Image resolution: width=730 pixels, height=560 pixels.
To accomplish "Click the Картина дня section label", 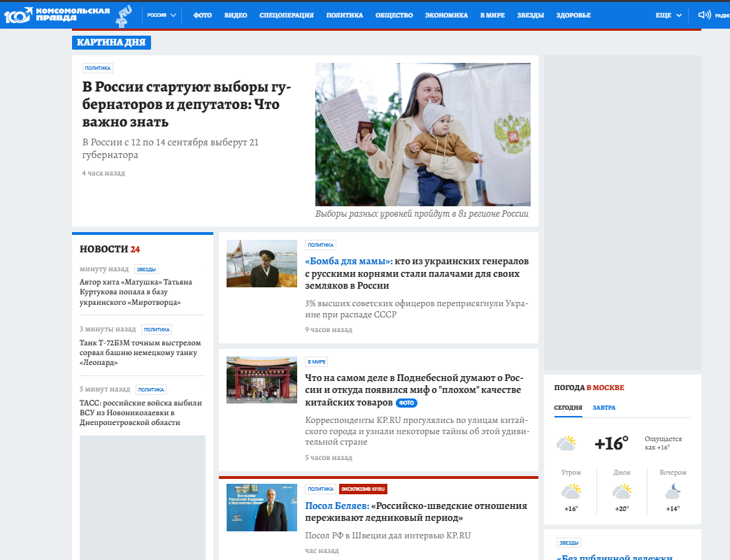I will tap(111, 43).
